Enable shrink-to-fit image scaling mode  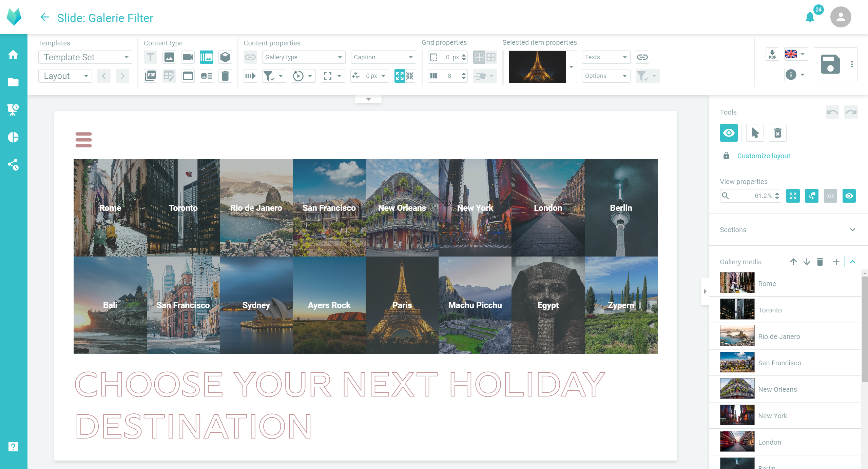pyautogui.click(x=410, y=76)
